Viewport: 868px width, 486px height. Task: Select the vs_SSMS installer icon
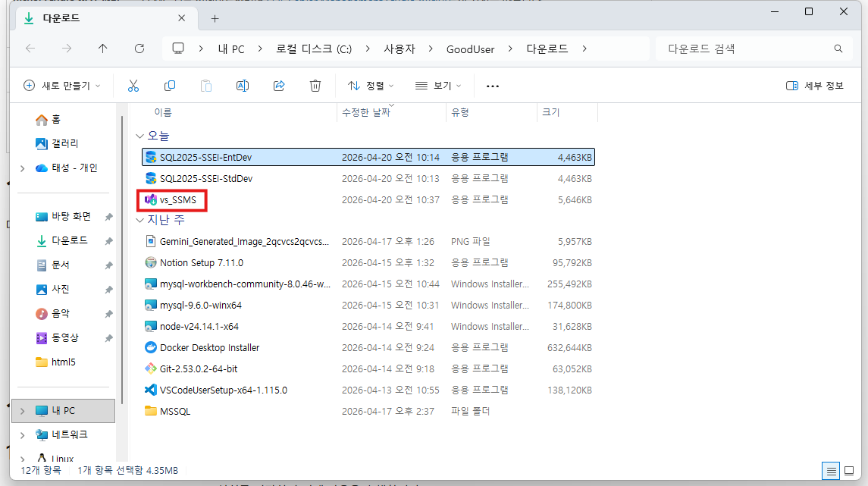[151, 199]
